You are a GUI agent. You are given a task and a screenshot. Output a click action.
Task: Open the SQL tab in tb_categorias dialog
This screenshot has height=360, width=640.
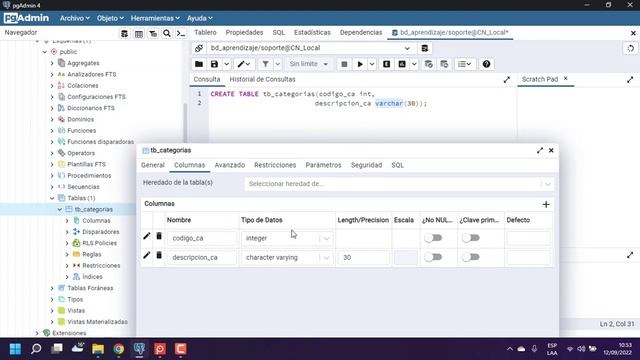[x=397, y=165]
